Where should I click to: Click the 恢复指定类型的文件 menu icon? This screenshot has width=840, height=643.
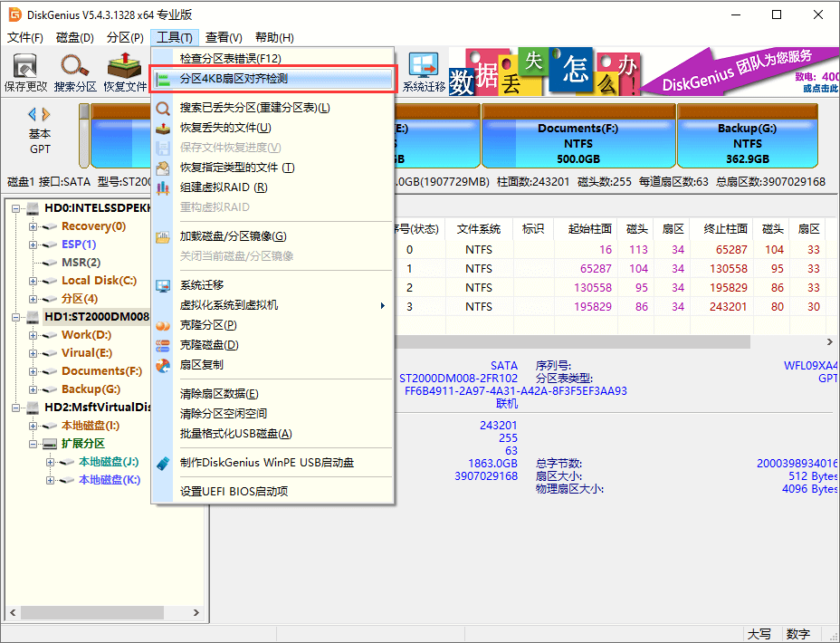[x=163, y=168]
